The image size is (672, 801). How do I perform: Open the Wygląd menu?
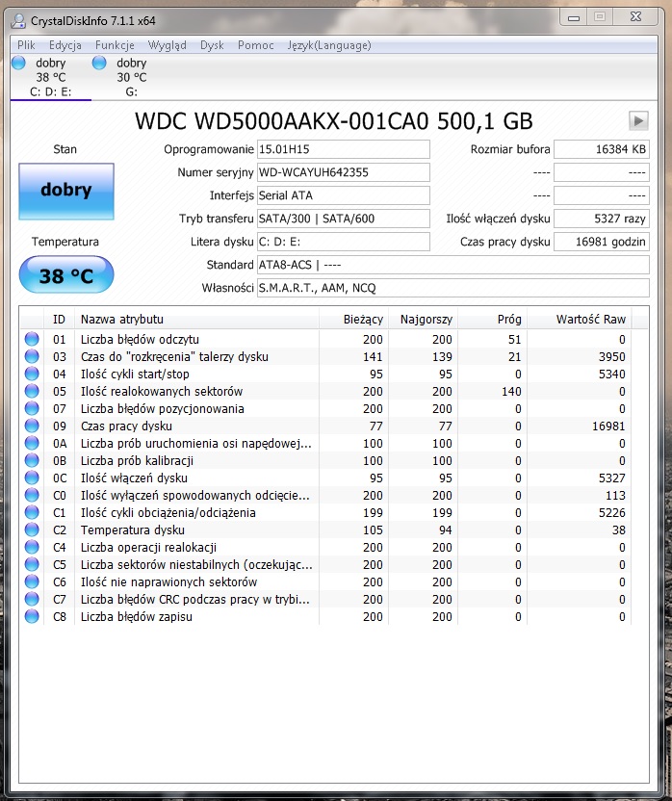point(168,45)
